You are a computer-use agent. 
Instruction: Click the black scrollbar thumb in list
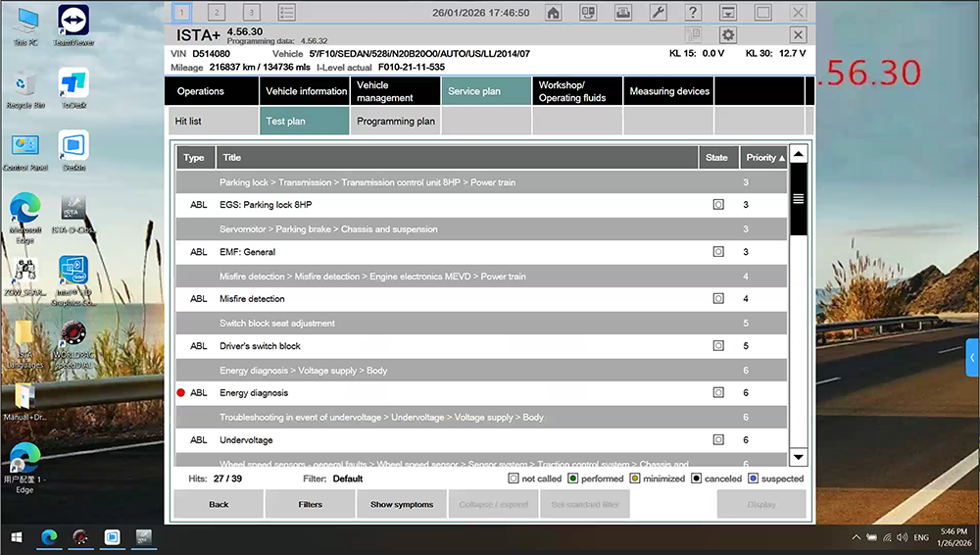click(798, 199)
